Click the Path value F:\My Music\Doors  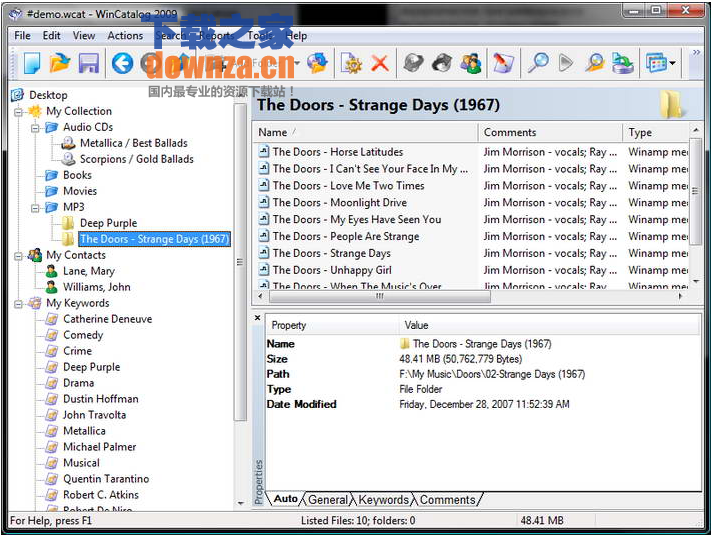point(492,374)
